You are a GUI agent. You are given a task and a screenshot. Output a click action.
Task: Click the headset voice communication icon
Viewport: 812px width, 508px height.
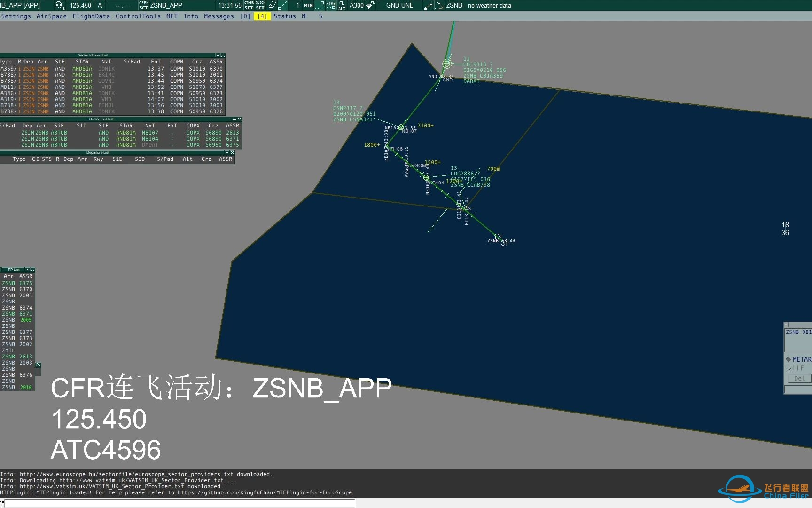coord(60,5)
